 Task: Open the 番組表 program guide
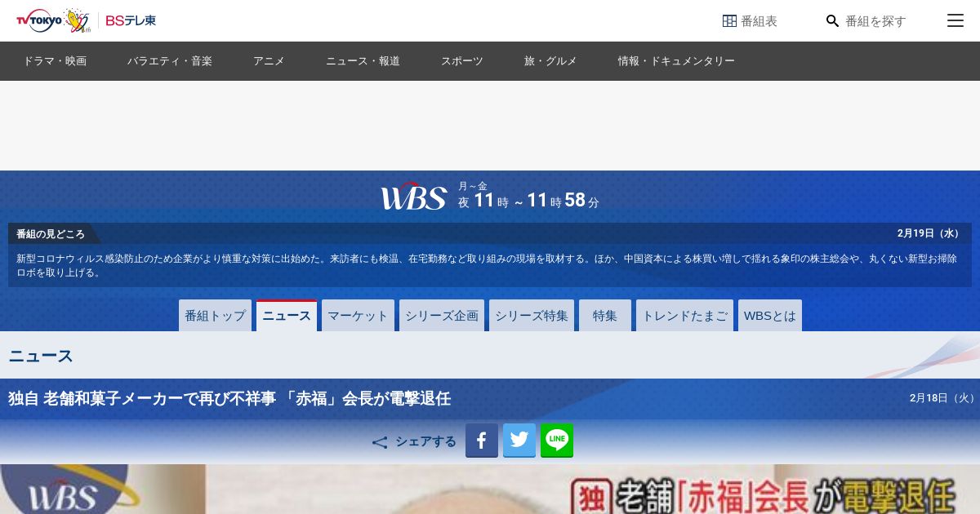click(x=750, y=20)
